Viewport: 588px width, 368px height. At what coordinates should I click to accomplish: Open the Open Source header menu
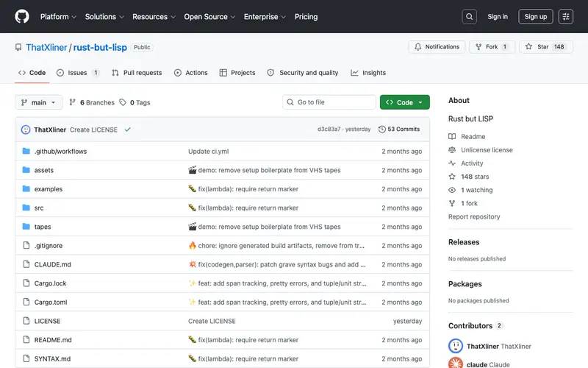click(x=209, y=17)
